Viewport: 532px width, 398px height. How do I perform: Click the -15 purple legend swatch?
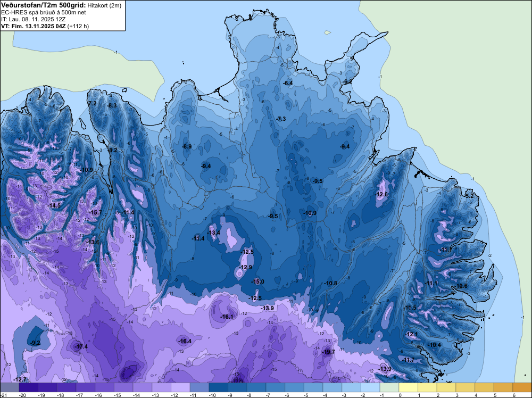(123, 387)
